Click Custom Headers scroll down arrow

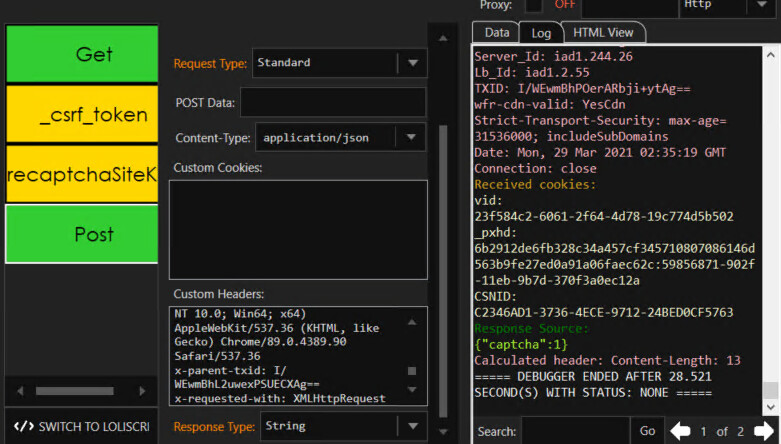412,390
